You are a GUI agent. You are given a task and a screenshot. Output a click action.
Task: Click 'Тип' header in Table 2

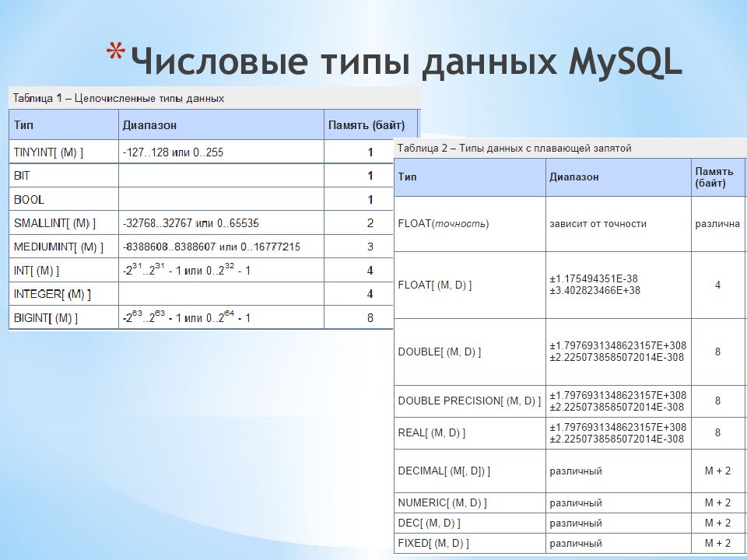coord(407,177)
